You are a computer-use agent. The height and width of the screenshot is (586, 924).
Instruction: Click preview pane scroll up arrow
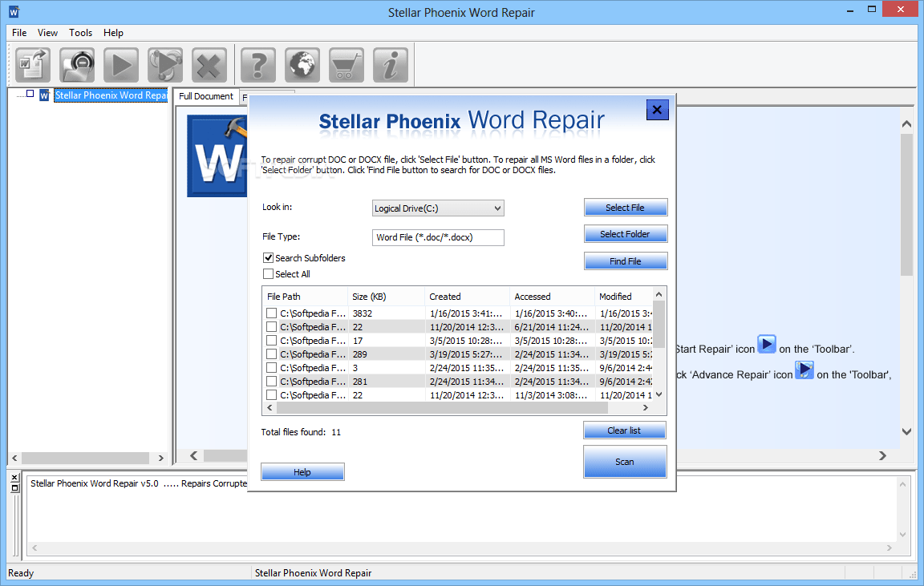click(907, 123)
